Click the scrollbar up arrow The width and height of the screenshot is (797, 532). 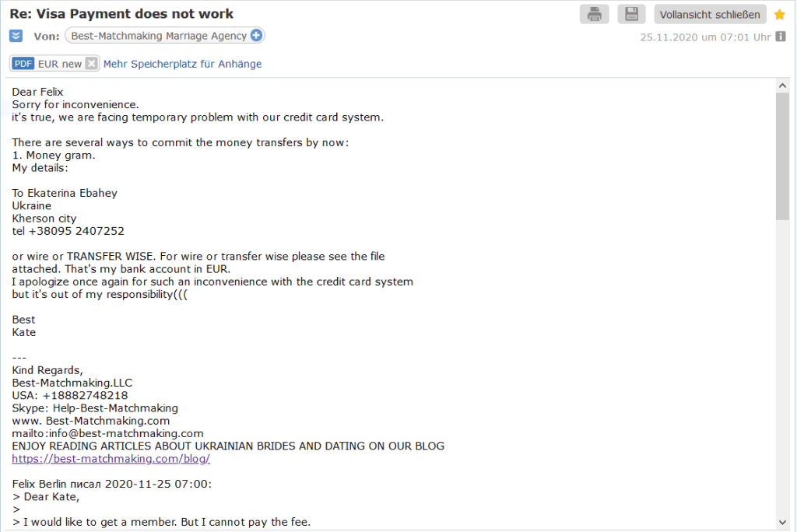[x=783, y=85]
